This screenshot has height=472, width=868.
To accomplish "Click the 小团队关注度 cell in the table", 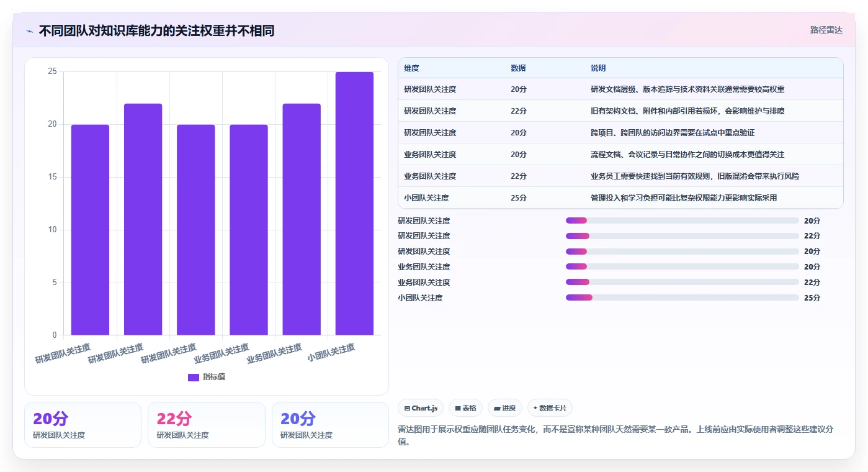I will pos(426,198).
